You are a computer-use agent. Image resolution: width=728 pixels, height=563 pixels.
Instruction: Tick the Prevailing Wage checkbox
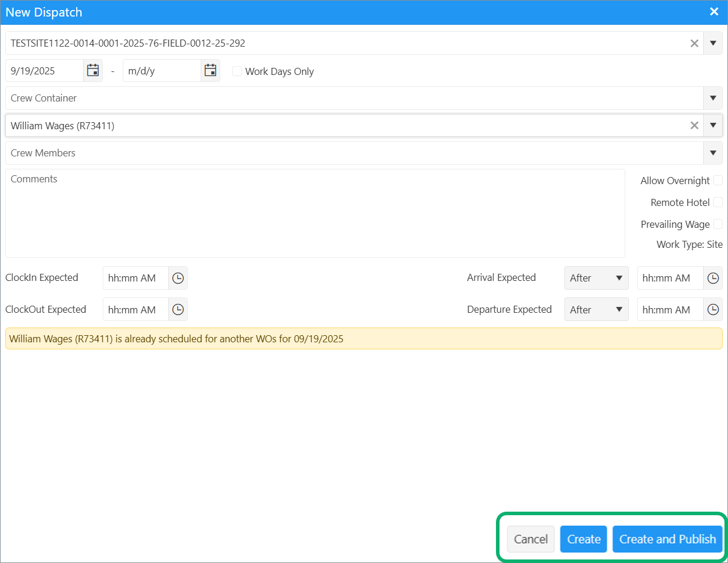tap(718, 224)
